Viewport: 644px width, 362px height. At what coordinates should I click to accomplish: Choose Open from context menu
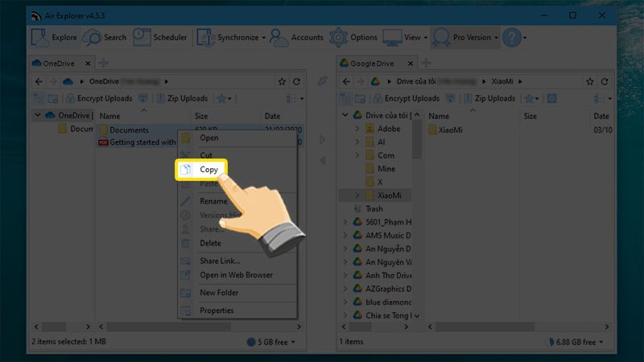pos(237,138)
